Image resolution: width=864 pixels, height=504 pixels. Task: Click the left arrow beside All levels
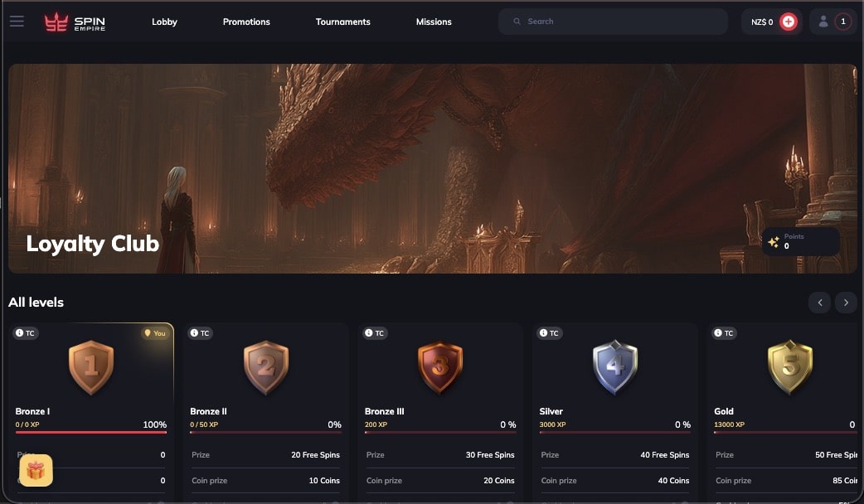coord(819,302)
